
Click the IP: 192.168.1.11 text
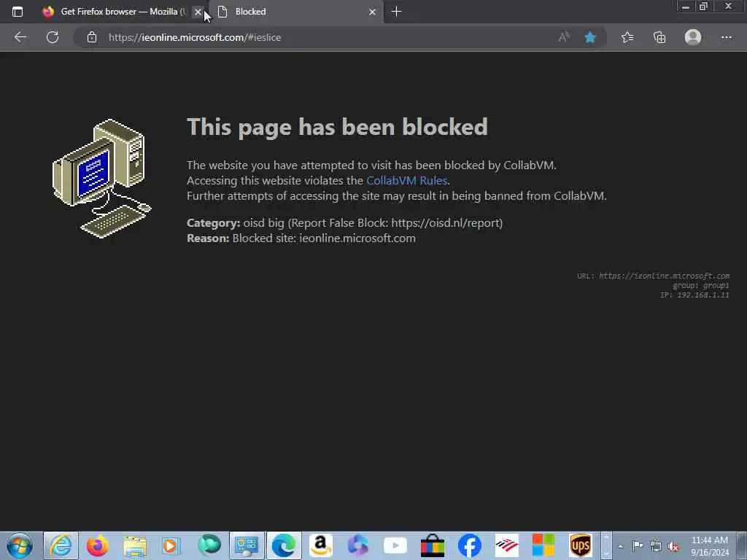694,295
